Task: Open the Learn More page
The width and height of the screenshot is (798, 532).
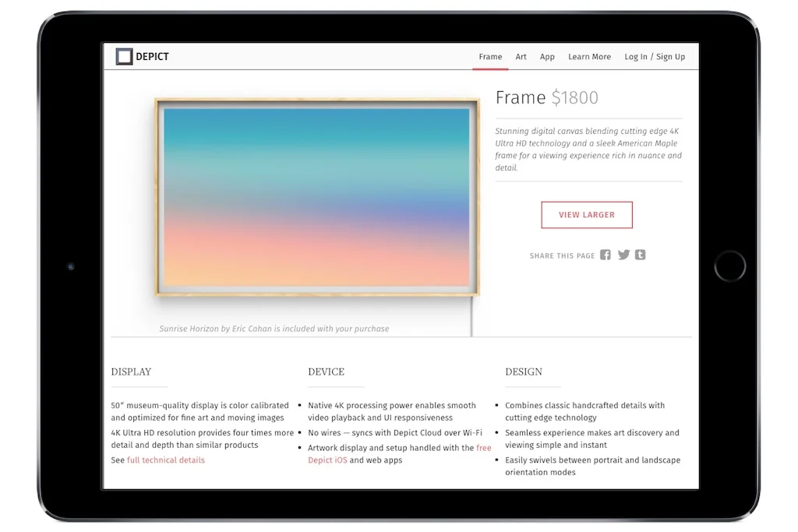Action: coord(589,56)
